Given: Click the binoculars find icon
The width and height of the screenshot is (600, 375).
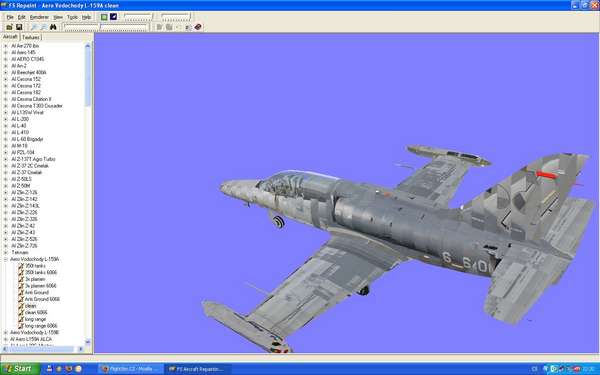Looking at the screenshot, I should click(x=53, y=27).
